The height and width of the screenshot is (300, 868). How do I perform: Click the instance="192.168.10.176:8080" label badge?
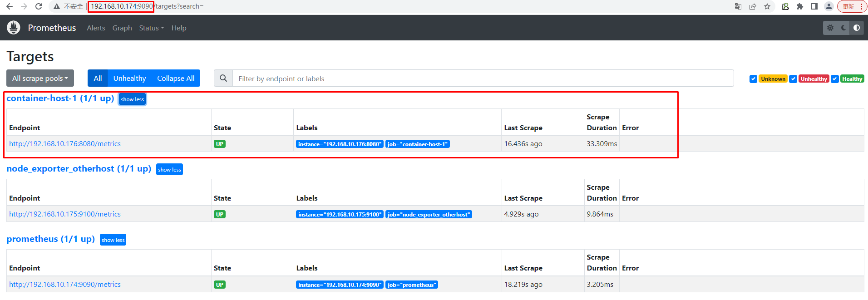pyautogui.click(x=340, y=144)
